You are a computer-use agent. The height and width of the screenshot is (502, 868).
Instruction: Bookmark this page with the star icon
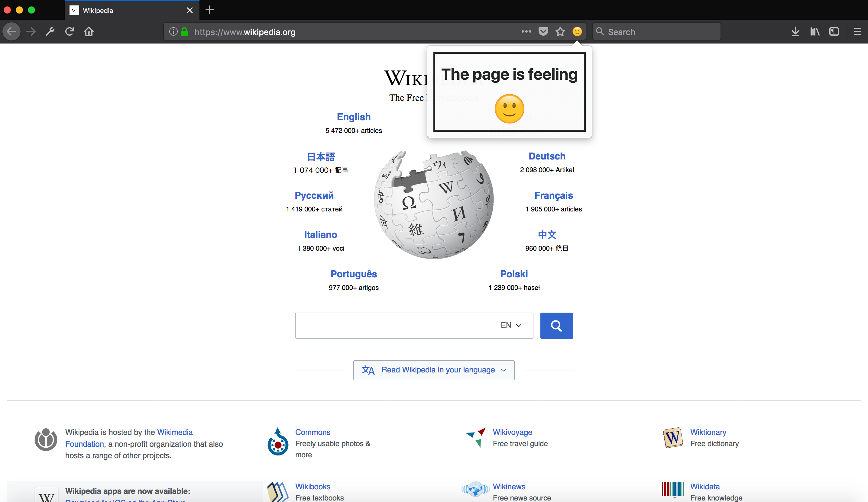point(560,32)
